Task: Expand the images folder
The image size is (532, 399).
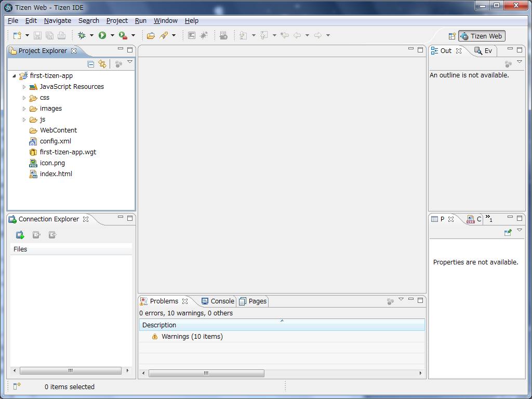Action: [x=24, y=109]
